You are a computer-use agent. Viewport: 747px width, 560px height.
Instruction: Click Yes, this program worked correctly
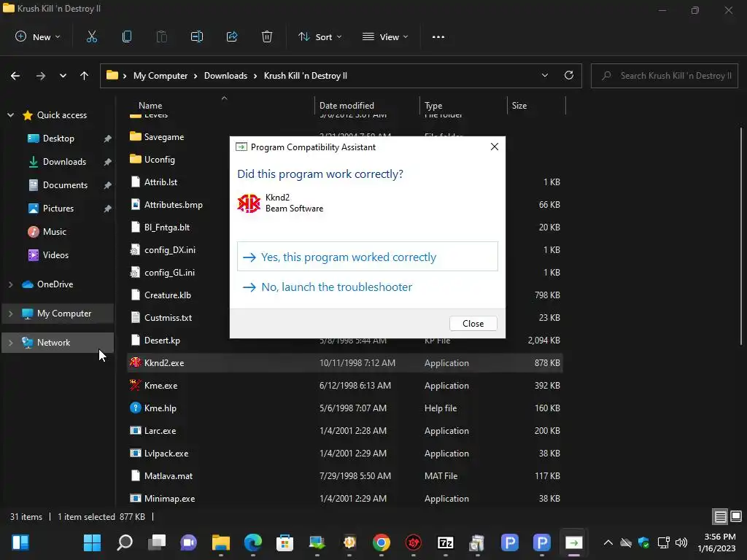click(x=368, y=257)
